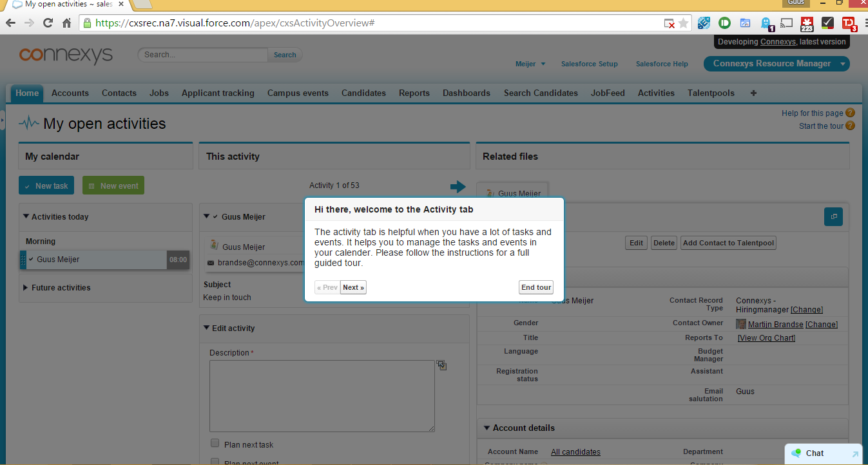Click View Org Chart link
Image resolution: width=868 pixels, height=465 pixels.
(x=766, y=338)
